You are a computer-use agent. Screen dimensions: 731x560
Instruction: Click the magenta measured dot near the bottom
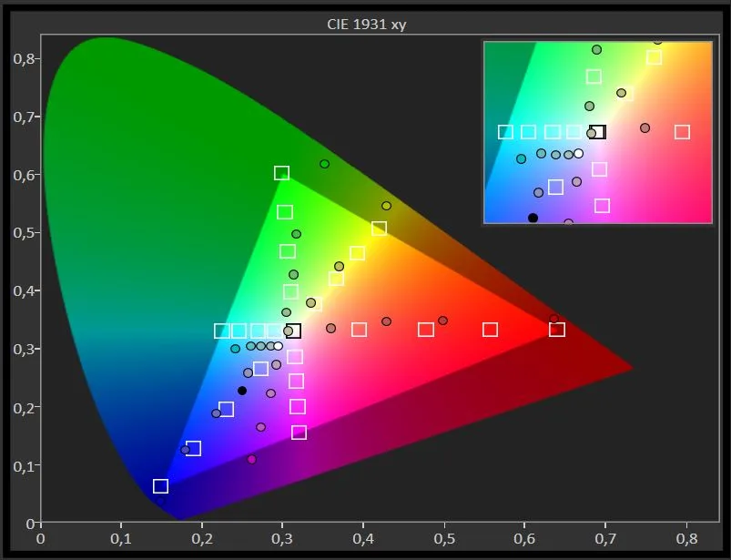pos(252,460)
